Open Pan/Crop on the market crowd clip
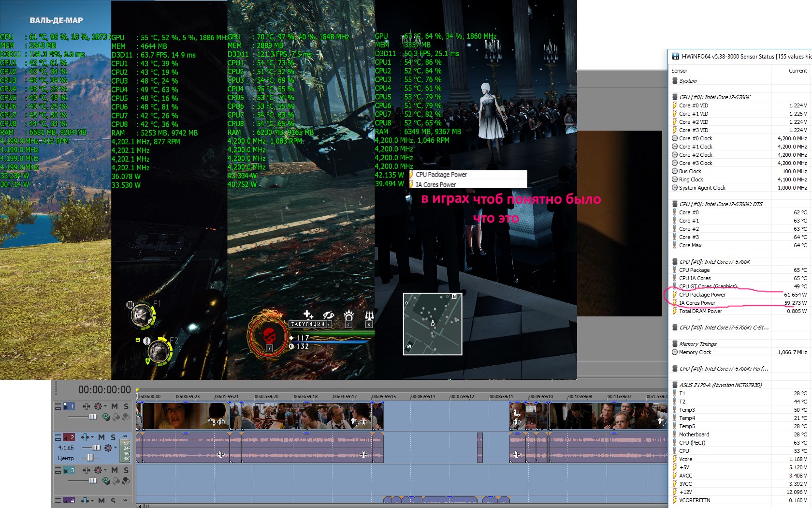812x508 pixels. click(x=354, y=422)
